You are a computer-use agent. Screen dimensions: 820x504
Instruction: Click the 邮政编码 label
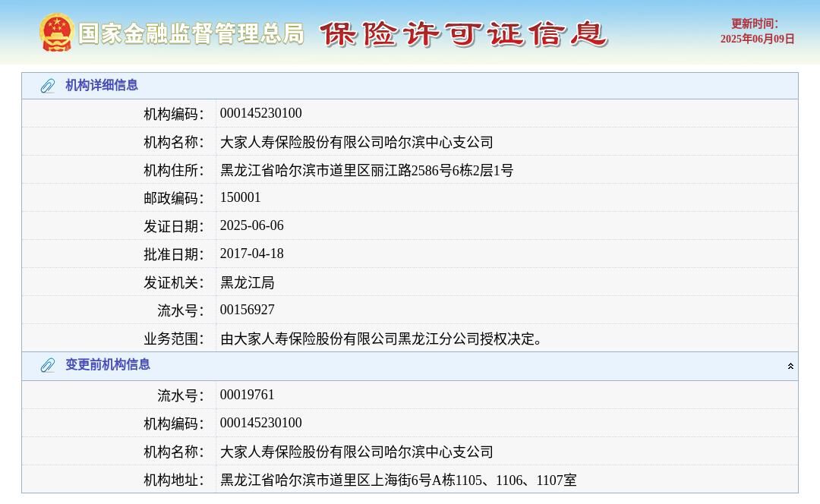174,198
